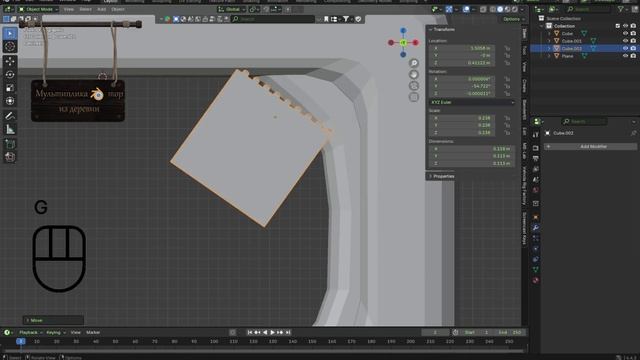This screenshot has height=360, width=640.
Task: Open the viewport Select menu
Action: coord(85,9)
